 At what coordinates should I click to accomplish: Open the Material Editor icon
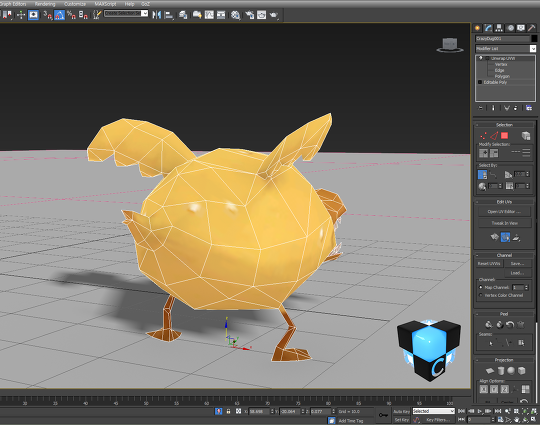click(236, 15)
